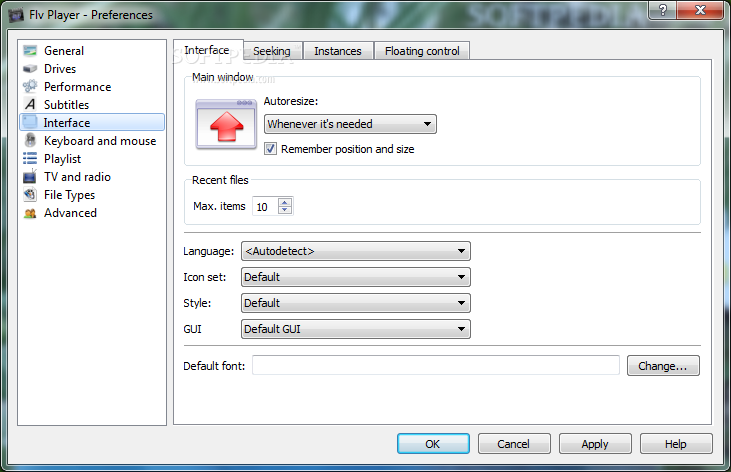
Task: Decrease Max. items with down arrow
Action: point(285,210)
